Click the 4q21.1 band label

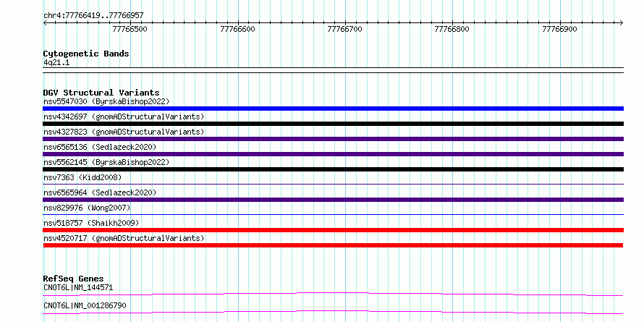click(x=56, y=62)
